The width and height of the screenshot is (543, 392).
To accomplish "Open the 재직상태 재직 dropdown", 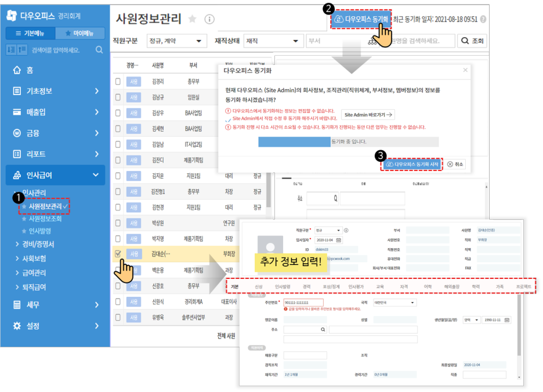I will pyautogui.click(x=274, y=41).
